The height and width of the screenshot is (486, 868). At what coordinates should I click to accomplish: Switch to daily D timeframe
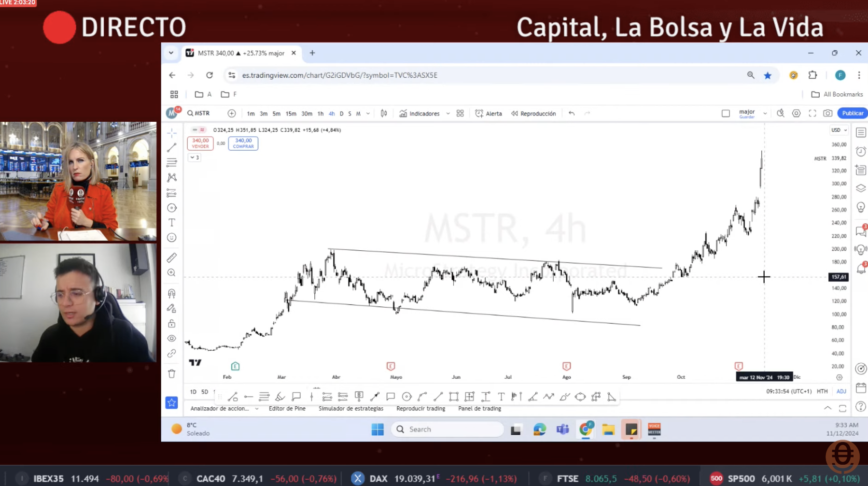341,114
